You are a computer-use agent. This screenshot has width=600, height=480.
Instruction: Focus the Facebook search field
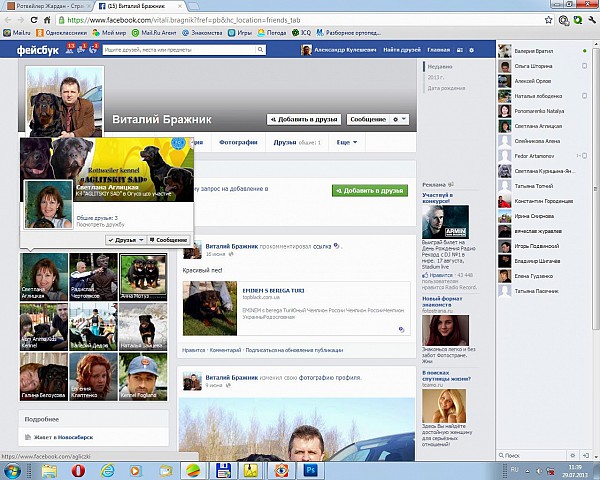click(179, 50)
